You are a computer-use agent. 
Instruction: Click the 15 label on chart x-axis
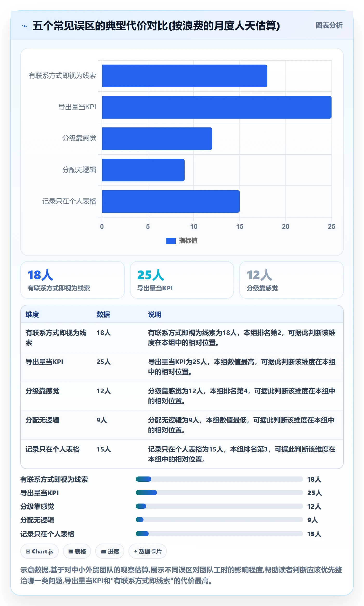click(240, 227)
